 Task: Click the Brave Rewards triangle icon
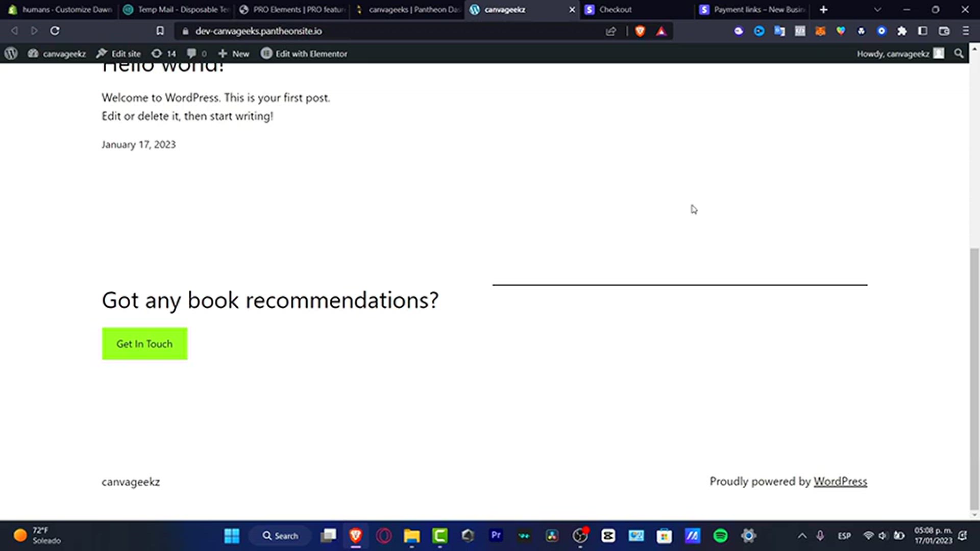[x=661, y=31]
